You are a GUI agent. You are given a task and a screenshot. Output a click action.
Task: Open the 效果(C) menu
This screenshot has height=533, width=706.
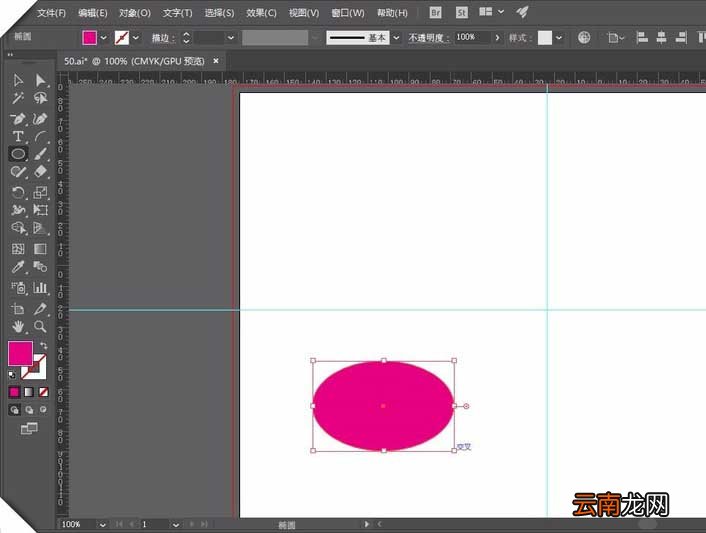pyautogui.click(x=261, y=13)
